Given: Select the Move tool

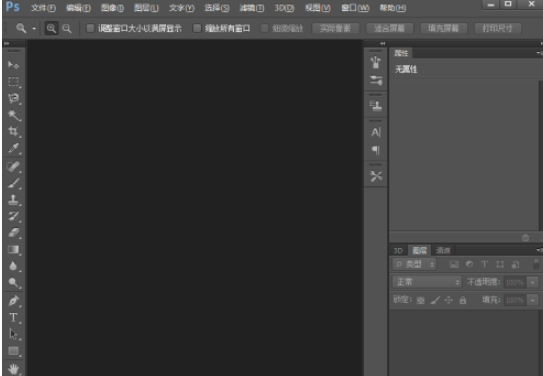Looking at the screenshot, I should coord(13,65).
